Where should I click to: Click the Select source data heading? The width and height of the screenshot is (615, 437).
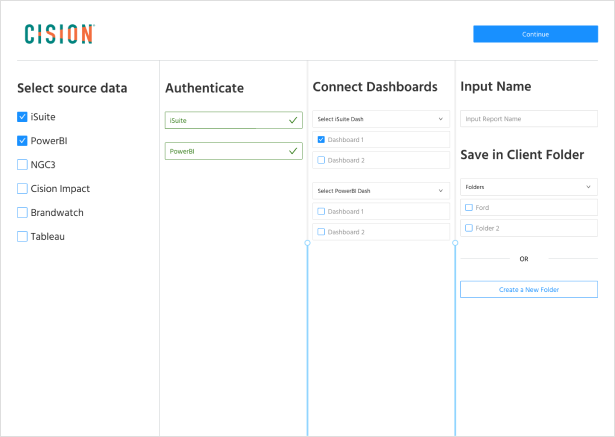[72, 88]
